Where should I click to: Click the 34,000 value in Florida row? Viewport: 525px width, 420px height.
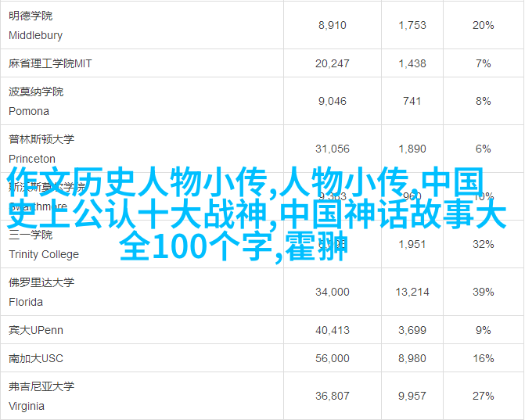(x=333, y=292)
